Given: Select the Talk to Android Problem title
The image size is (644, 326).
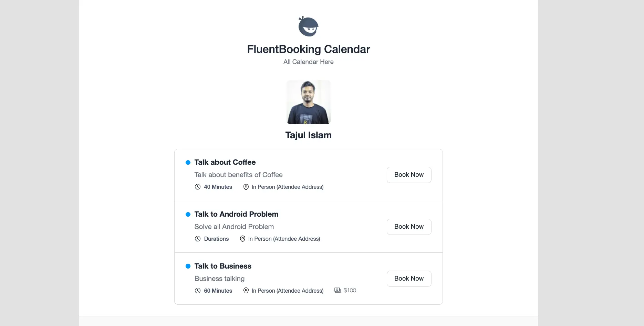Looking at the screenshot, I should [236, 214].
